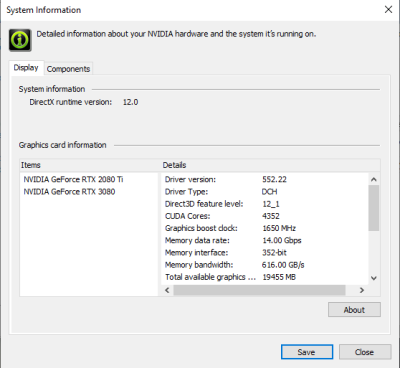Click the details scroll down arrow
The width and height of the screenshot is (400, 368).
pyautogui.click(x=374, y=278)
